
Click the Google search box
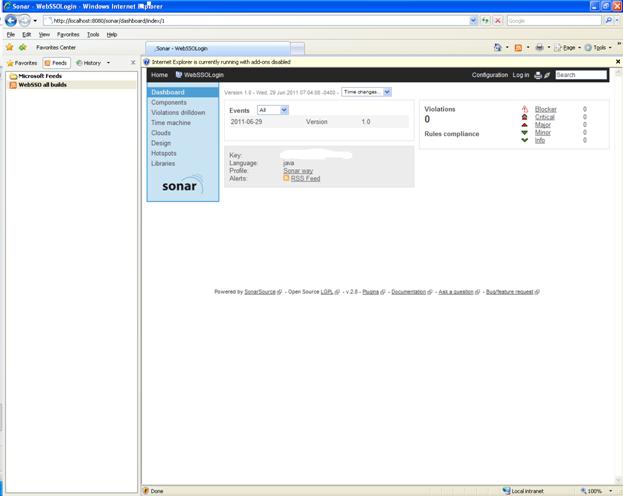click(x=554, y=20)
